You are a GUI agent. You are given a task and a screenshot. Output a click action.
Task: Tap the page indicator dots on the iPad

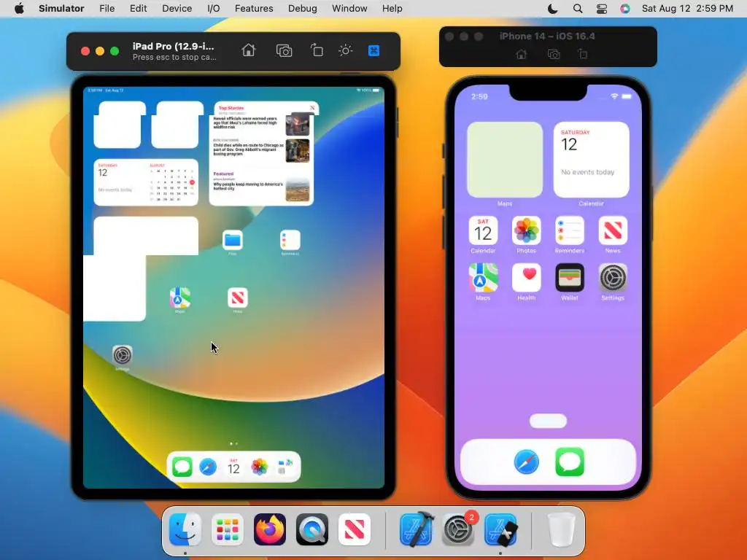pos(234,443)
